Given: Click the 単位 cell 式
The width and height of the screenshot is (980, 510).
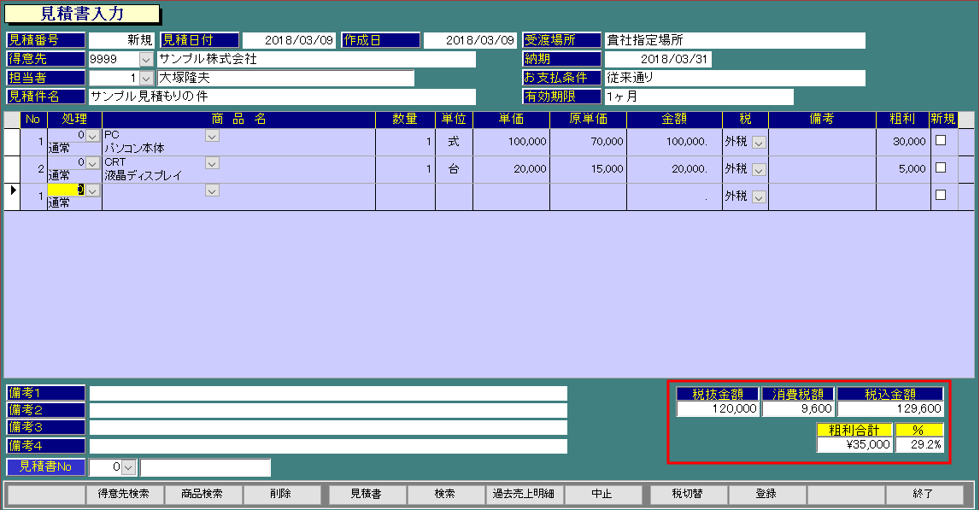Looking at the screenshot, I should pyautogui.click(x=454, y=142).
